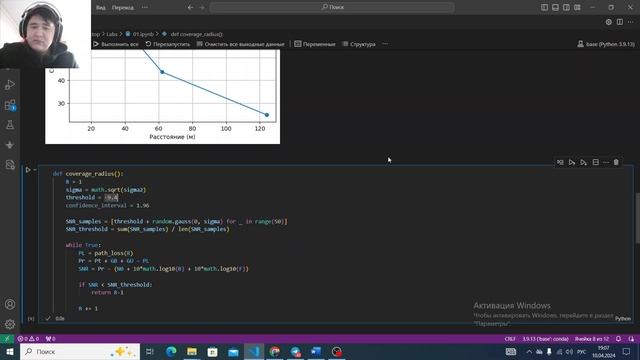
Task: Open the Manage gear in activity bar
Action: coord(10,324)
